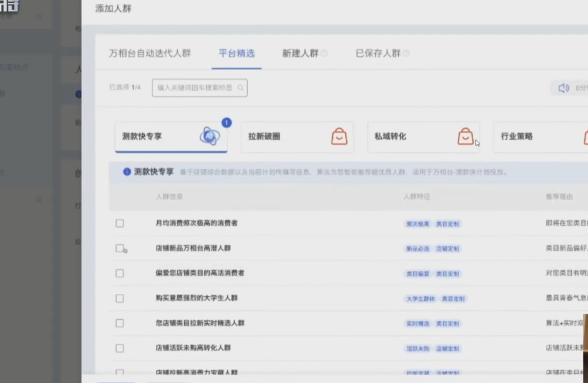
Task: Click the keyword search input field
Action: (195, 88)
